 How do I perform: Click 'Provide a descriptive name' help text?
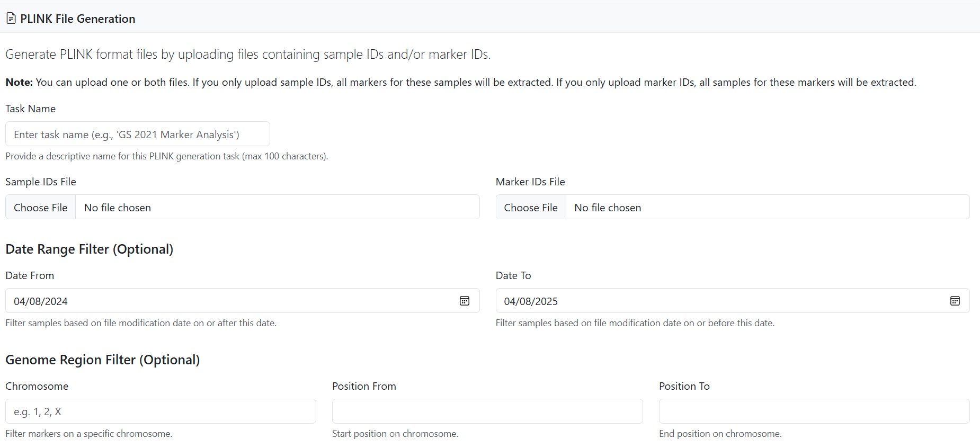click(167, 156)
